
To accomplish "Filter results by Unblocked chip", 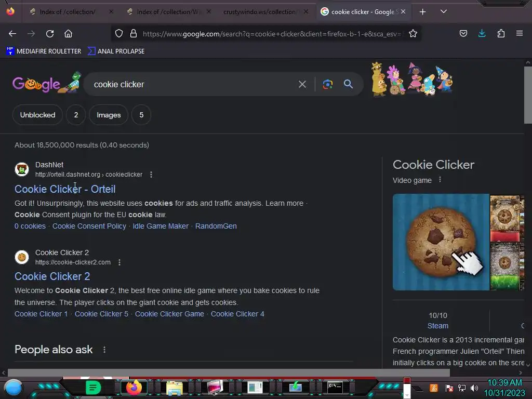I will (37, 115).
